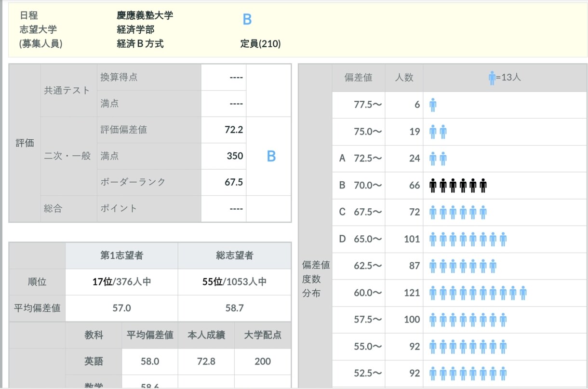Click the black person icons in row B 70.0~
Image resolution: width=588 pixels, height=389 pixels.
[458, 185]
